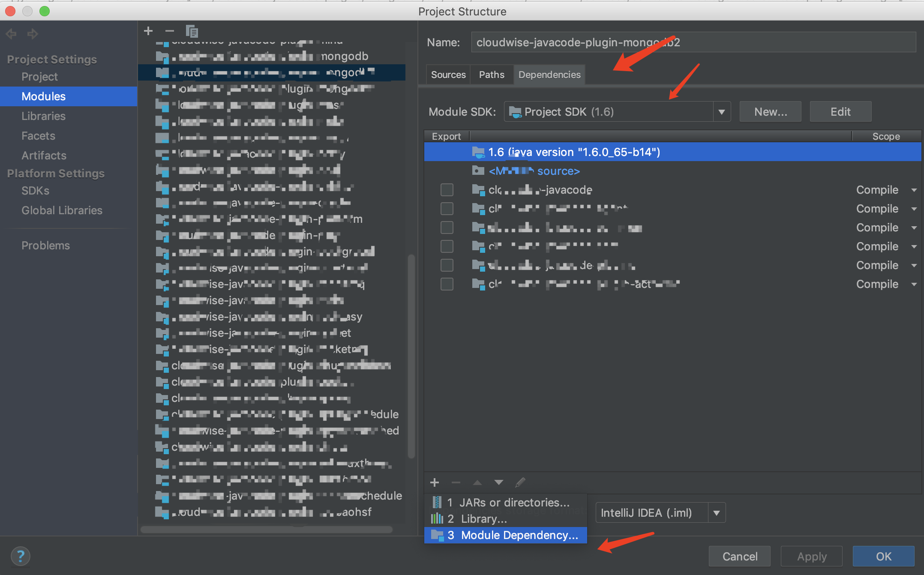Open Compile scope dropdown for javacode dependency
Viewport: 924px width, 575px height.
pos(914,190)
